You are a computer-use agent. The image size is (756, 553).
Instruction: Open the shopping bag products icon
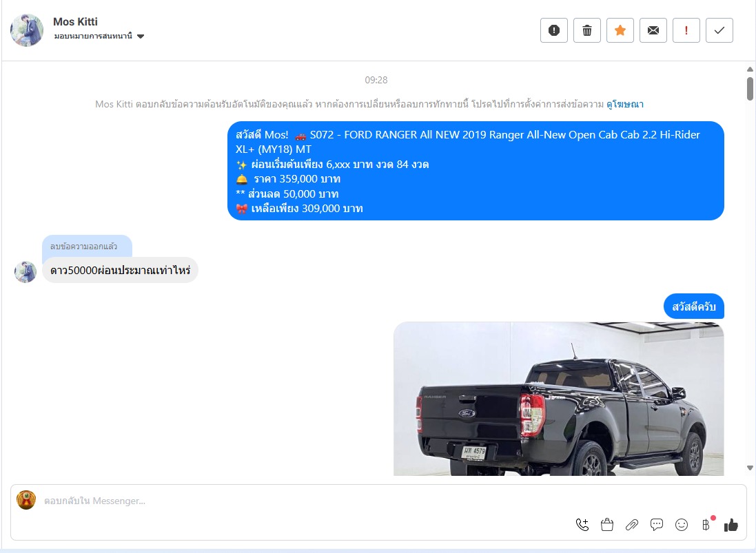pyautogui.click(x=607, y=525)
